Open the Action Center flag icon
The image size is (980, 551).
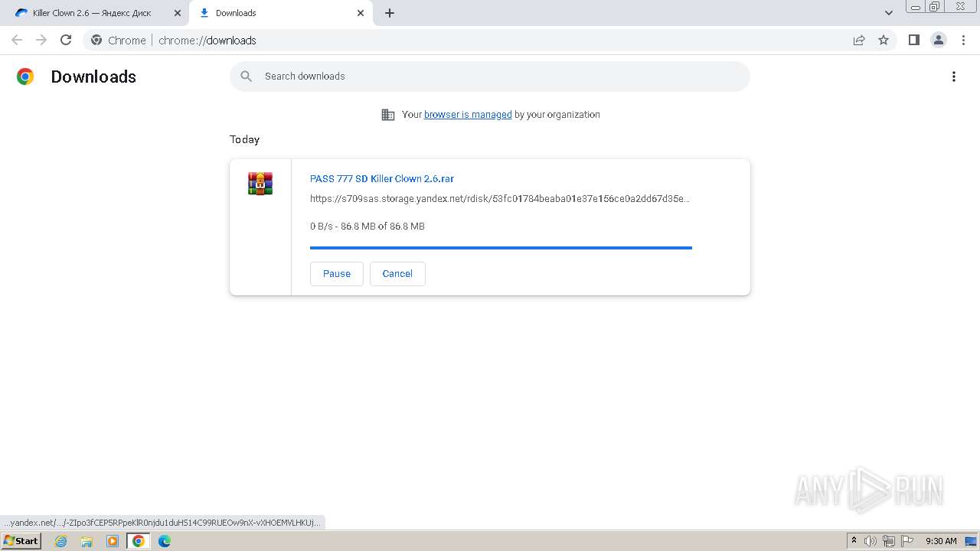pyautogui.click(x=907, y=541)
